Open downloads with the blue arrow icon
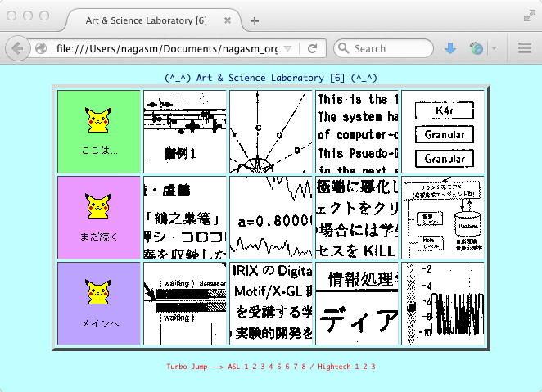 coord(449,48)
